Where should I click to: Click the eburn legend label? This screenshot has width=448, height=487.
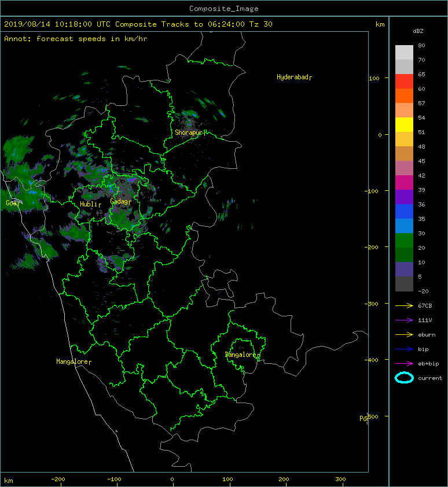coord(427,335)
